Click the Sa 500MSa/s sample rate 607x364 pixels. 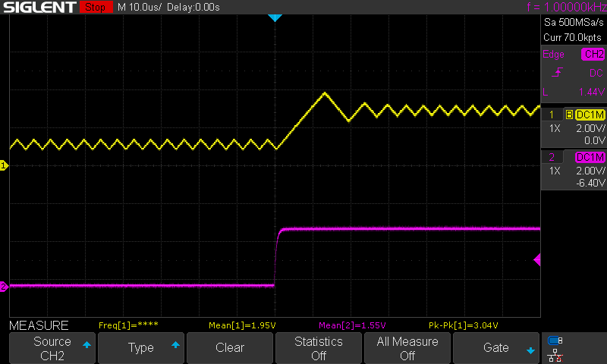coord(574,23)
